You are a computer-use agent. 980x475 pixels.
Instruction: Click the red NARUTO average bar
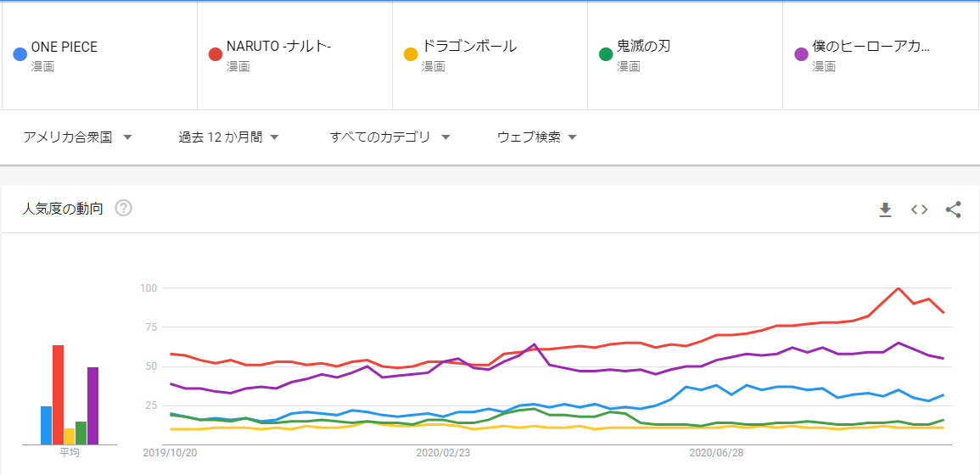(59, 394)
